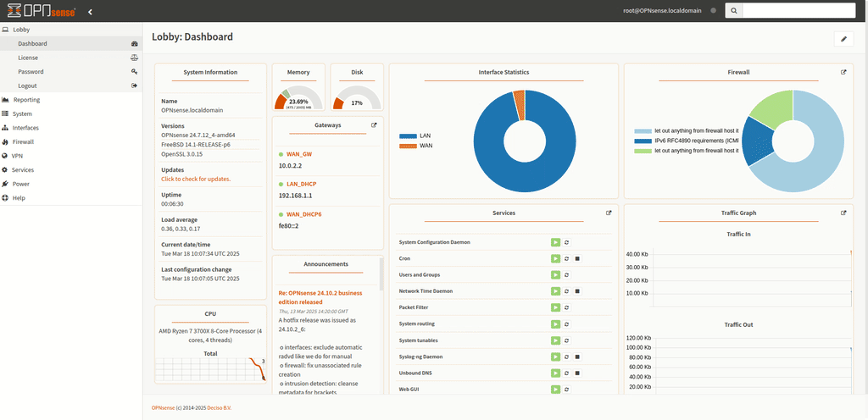This screenshot has height=420, width=868.
Task: Restart the Web GUI service
Action: 566,390
